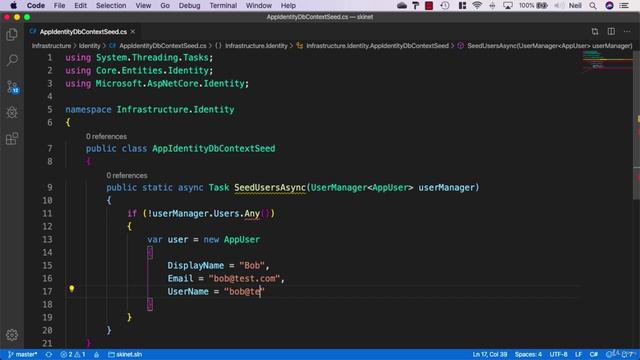Click the AirPlay display icon in menu bar
Screen dimensions: 640x360
[x=508, y=5]
